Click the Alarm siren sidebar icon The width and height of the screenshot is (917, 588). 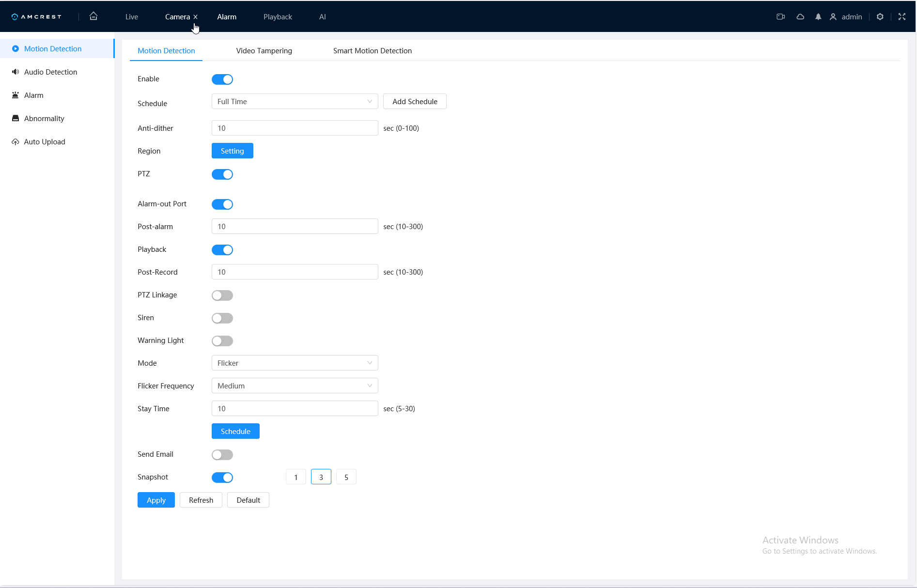(16, 95)
